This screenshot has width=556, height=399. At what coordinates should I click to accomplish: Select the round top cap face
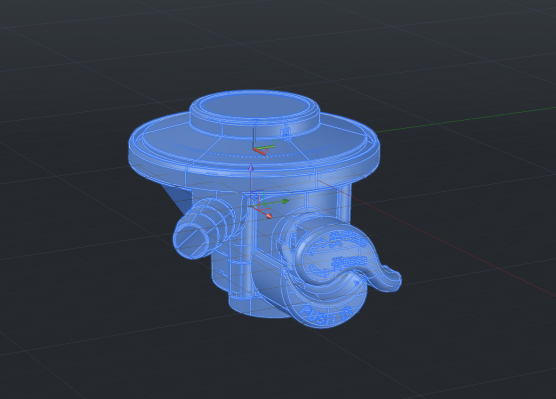click(x=255, y=106)
